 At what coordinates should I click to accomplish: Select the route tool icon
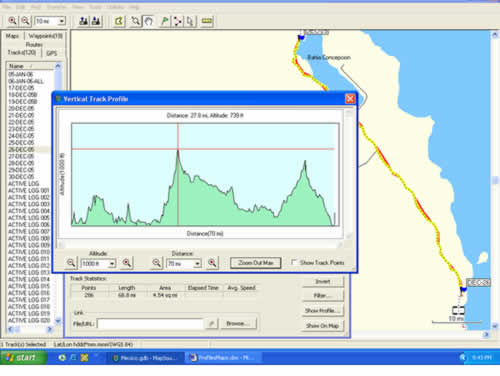(x=177, y=21)
